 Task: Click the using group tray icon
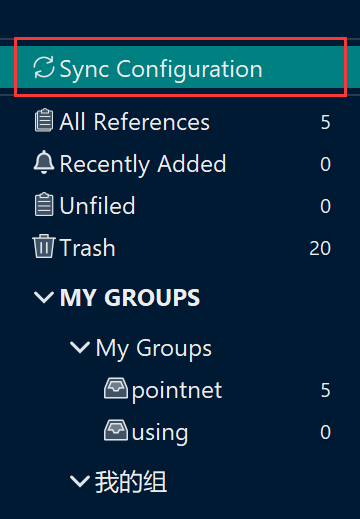116,430
